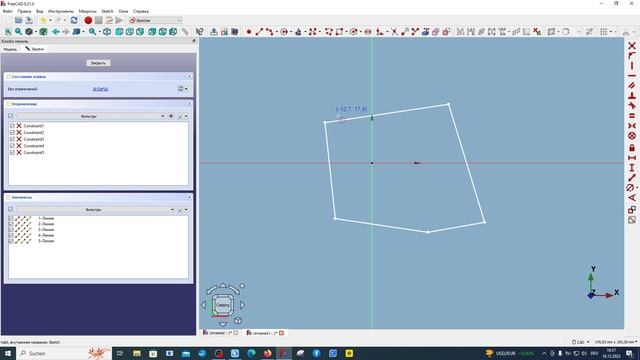The image size is (640, 360).
Task: Collapse the sketch solver state section
Action: [189, 76]
